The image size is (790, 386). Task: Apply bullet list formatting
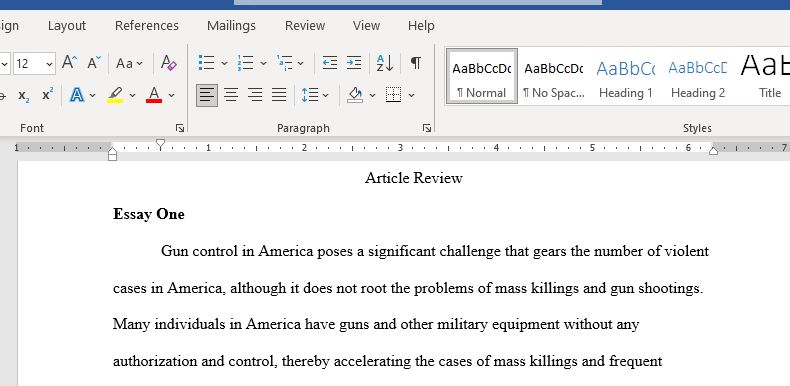click(207, 63)
